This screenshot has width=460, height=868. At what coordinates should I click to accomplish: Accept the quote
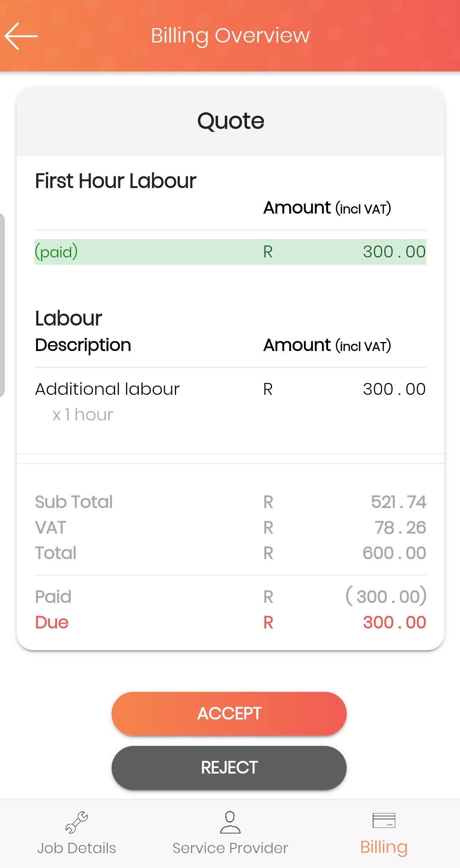(229, 714)
